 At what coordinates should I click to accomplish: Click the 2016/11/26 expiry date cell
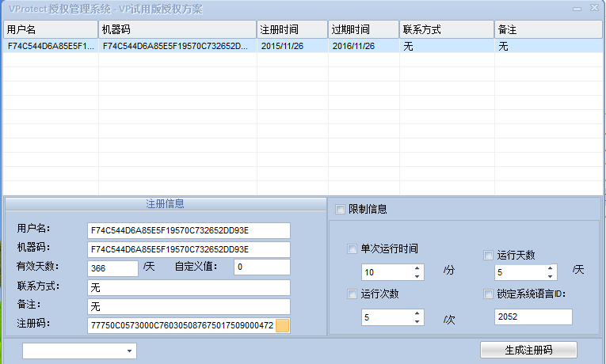364,47
